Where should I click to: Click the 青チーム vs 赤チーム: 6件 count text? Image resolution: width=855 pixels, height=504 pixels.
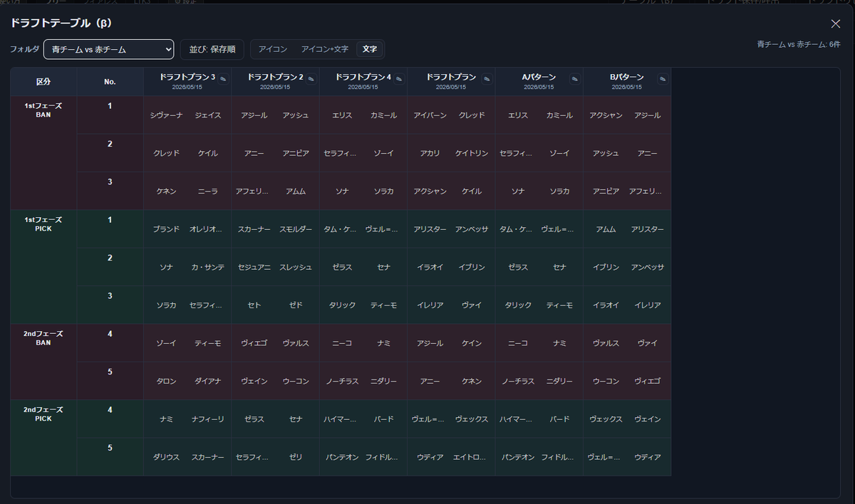click(799, 44)
